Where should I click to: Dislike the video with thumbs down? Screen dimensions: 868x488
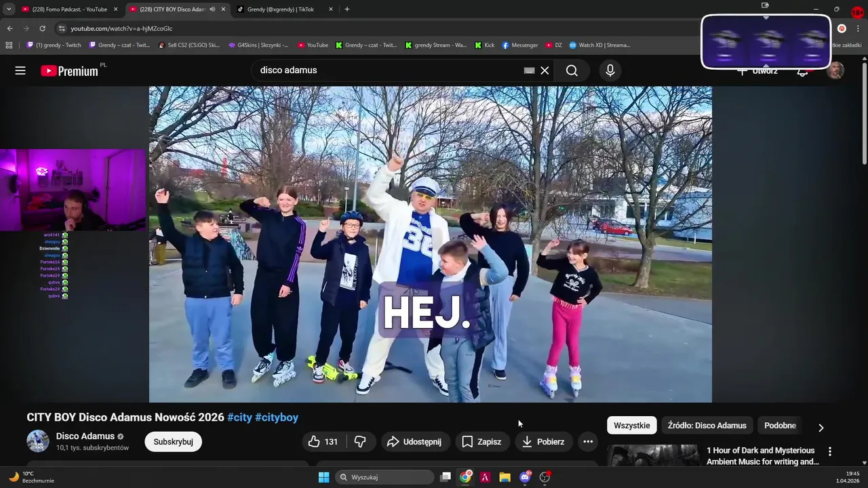(360, 442)
